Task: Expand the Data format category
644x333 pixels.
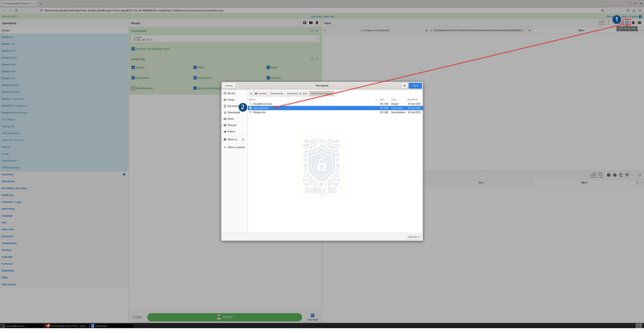Action: click(x=64, y=181)
